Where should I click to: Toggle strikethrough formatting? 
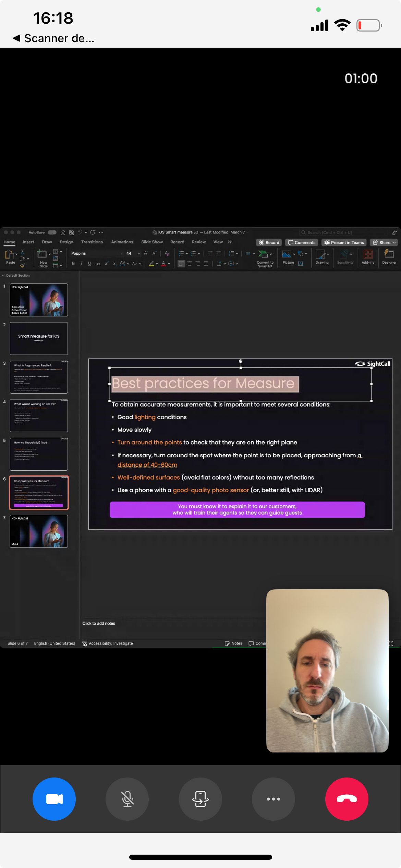98,263
